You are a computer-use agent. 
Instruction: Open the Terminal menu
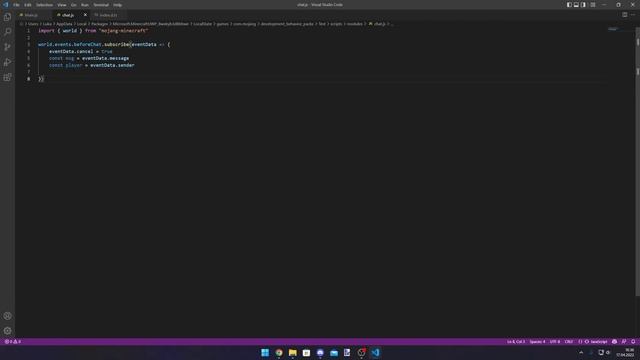tap(101, 5)
